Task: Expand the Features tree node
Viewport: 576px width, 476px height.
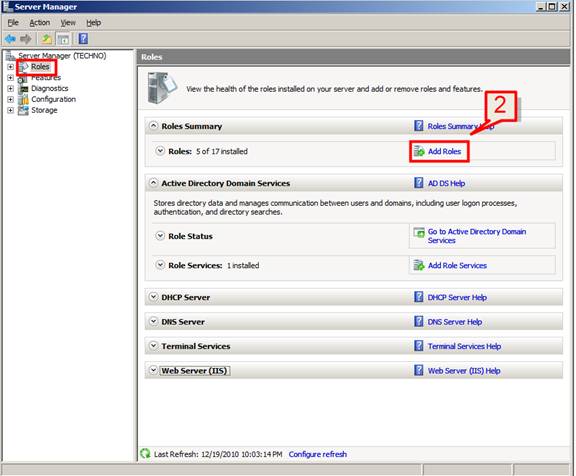Action: pos(10,77)
